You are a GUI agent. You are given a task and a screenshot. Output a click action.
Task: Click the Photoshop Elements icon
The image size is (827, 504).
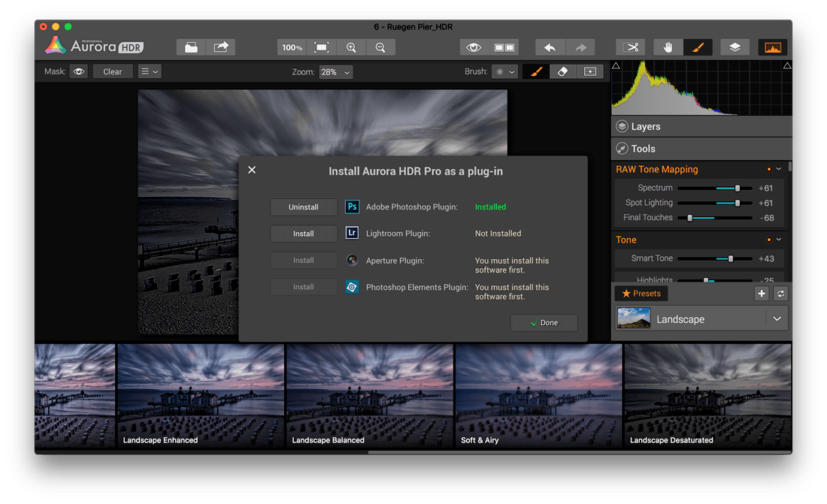pos(352,287)
